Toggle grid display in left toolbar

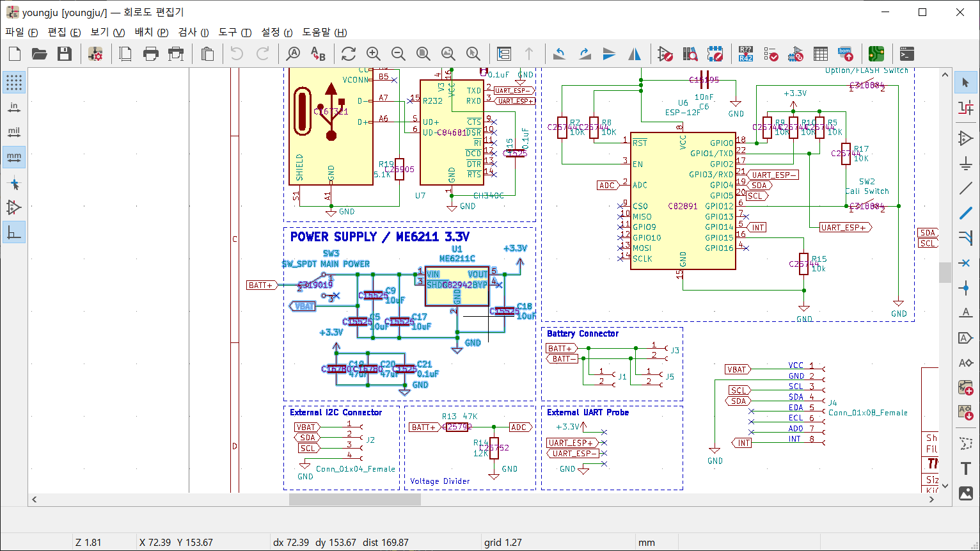[14, 82]
